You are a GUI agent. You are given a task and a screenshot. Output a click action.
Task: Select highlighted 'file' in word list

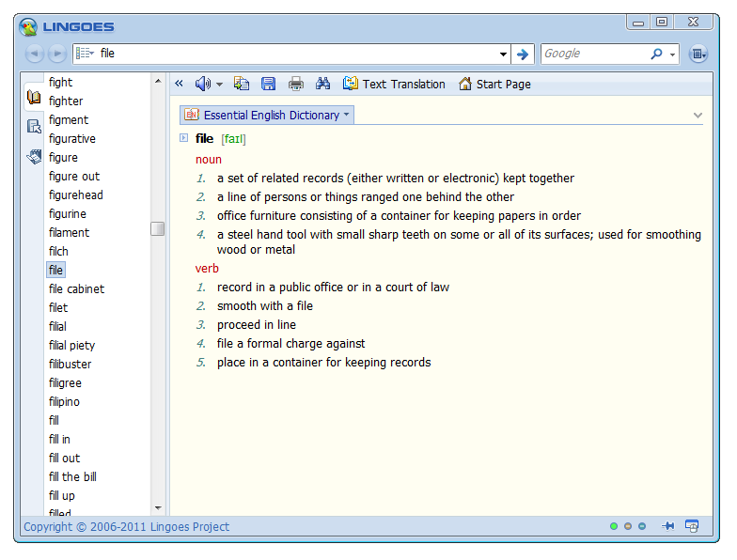coord(56,271)
